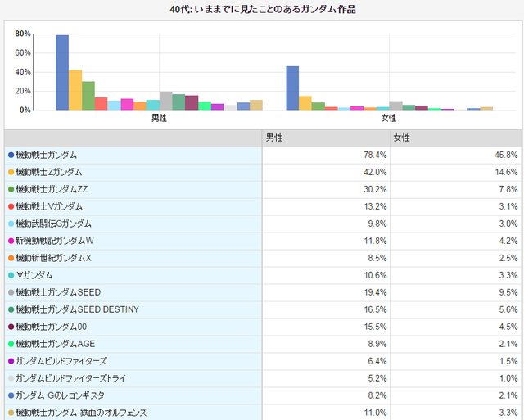The image size is (524, 420).
Task: Click the tallest blue bar in 女性 group
Action: (x=292, y=88)
